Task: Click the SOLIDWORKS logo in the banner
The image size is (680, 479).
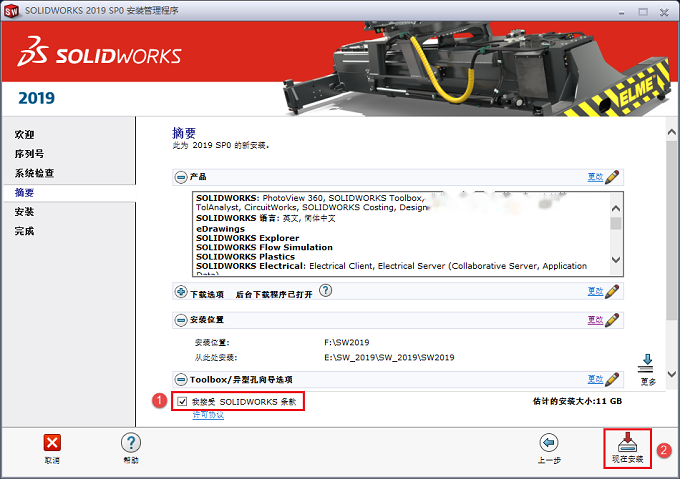Action: point(99,52)
